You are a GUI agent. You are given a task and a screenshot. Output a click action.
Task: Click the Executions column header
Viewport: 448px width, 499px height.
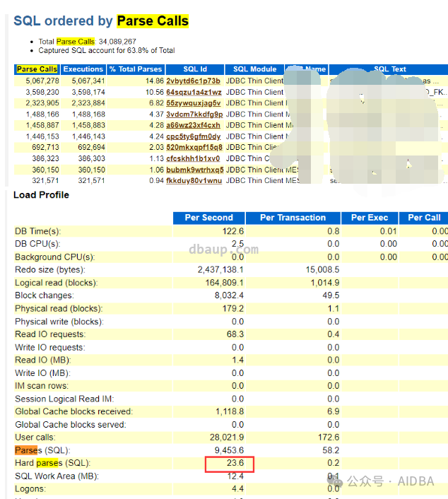pos(83,69)
